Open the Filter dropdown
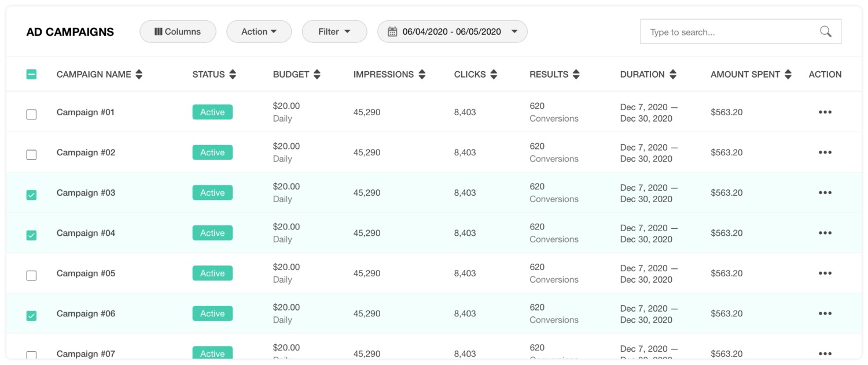The height and width of the screenshot is (365, 868). point(334,32)
